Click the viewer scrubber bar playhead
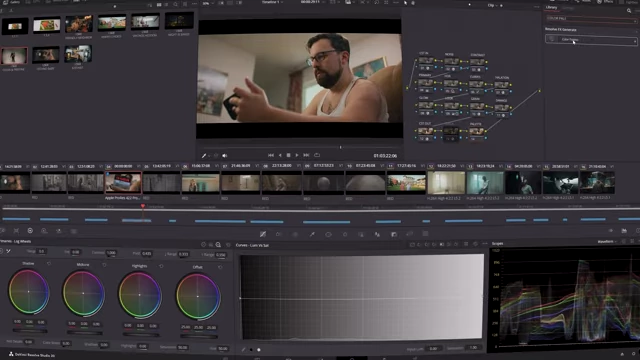This screenshot has height=360, width=640. [340, 147]
